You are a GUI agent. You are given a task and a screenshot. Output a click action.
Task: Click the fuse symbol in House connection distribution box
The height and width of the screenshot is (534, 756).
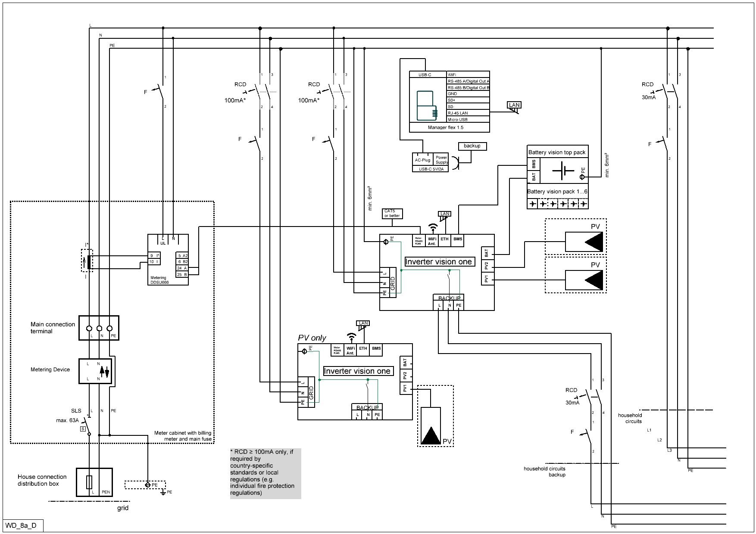tap(89, 482)
